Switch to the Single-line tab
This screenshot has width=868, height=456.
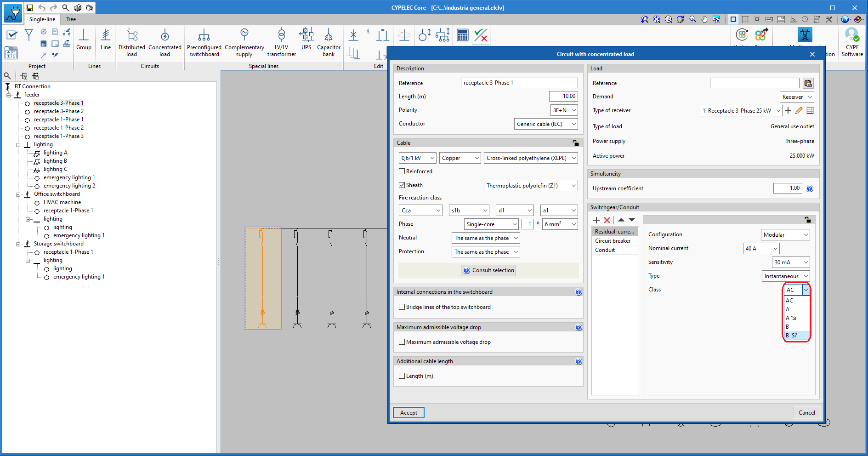click(x=42, y=19)
